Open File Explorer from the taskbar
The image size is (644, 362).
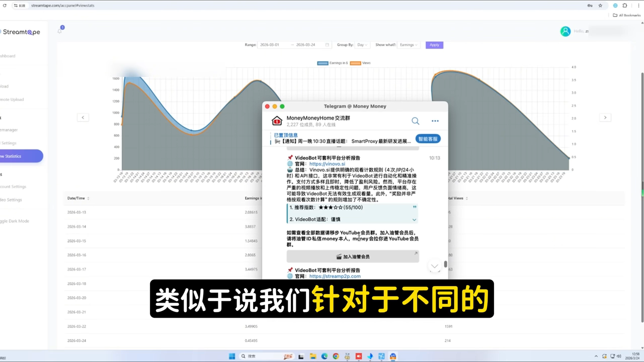click(x=313, y=356)
